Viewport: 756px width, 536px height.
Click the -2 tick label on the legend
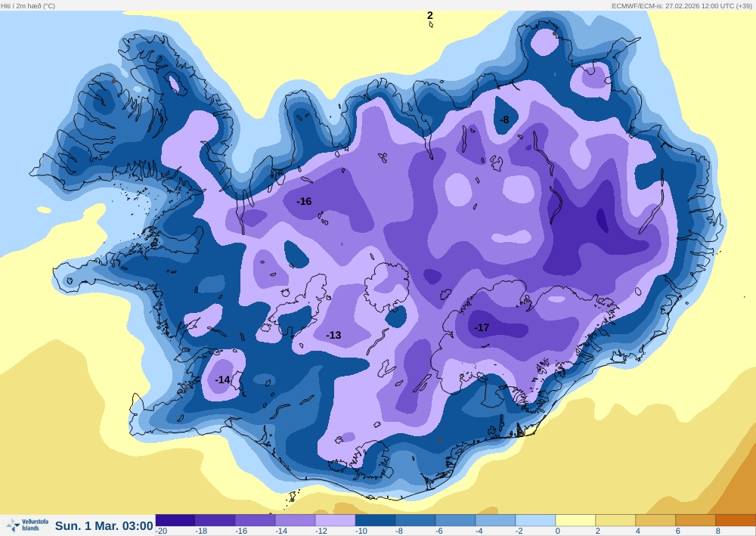coord(519,531)
